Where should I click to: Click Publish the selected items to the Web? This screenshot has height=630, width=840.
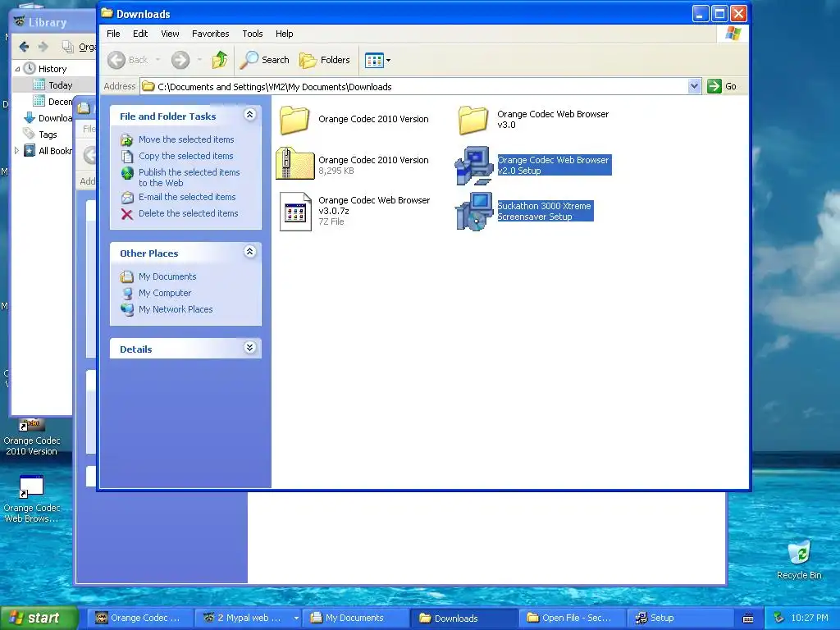pyautogui.click(x=189, y=177)
